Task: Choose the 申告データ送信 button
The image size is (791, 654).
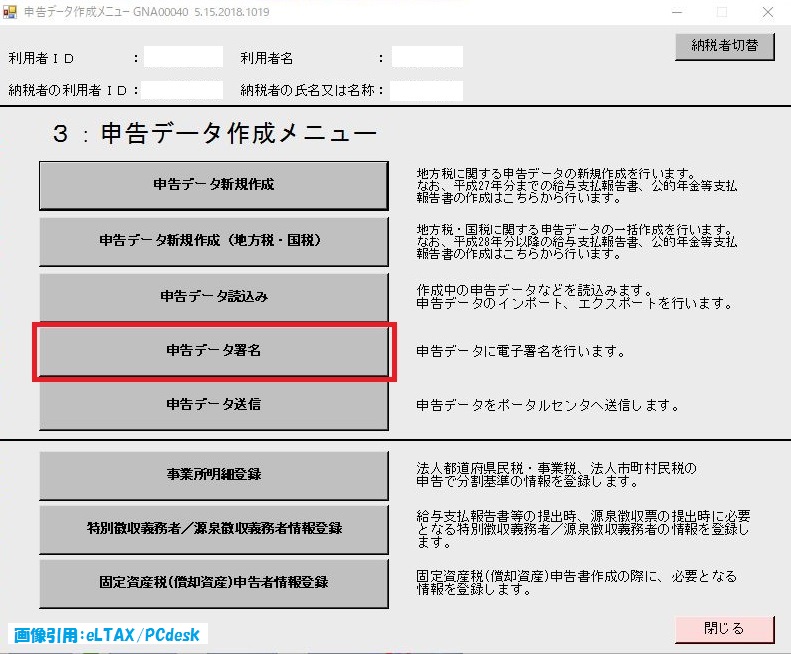Action: tap(213, 405)
